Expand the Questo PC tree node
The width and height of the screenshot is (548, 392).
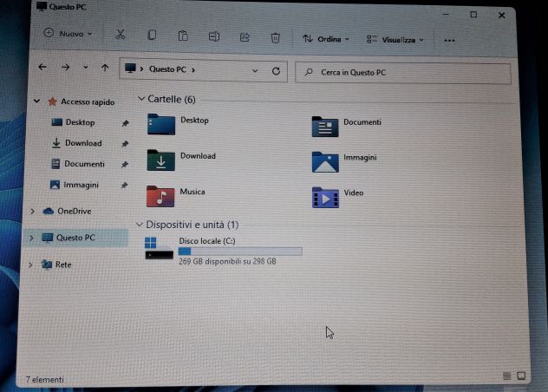[x=31, y=238]
